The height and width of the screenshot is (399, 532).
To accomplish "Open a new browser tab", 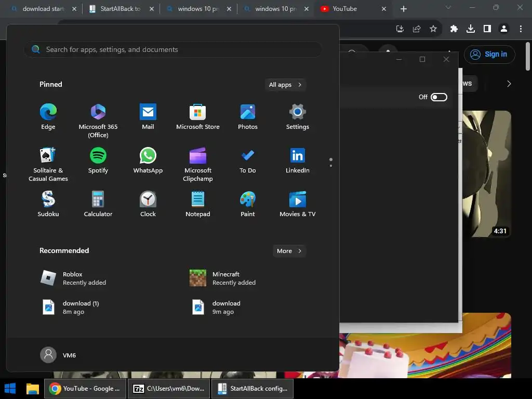I will point(403,9).
